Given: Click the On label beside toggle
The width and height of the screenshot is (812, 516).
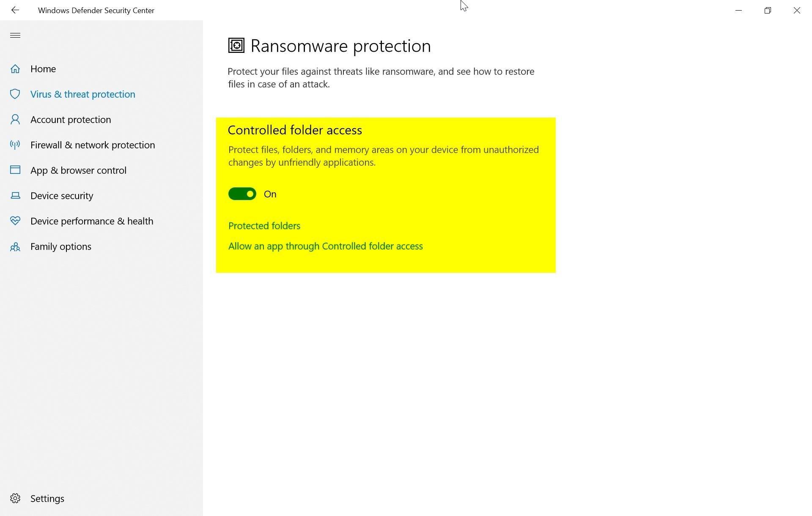Looking at the screenshot, I should tap(270, 194).
